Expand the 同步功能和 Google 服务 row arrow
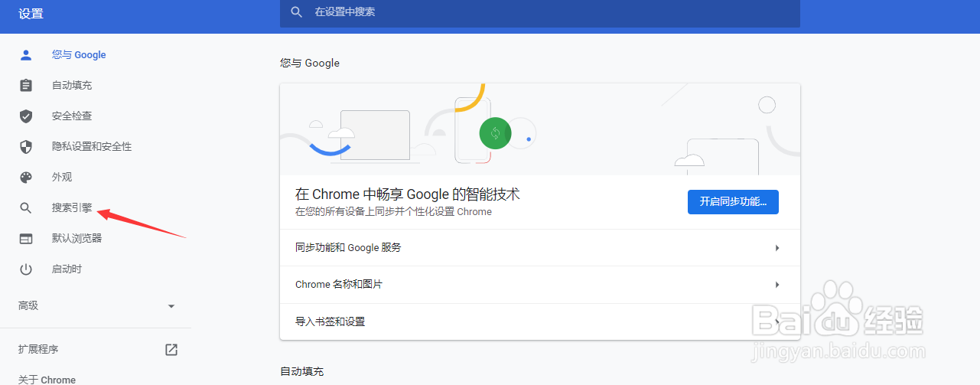 pos(777,248)
